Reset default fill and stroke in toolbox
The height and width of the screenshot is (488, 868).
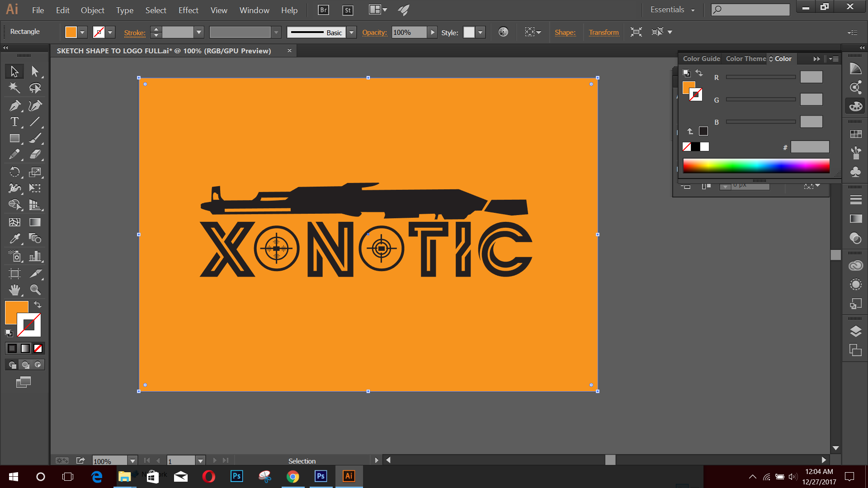coord(9,333)
